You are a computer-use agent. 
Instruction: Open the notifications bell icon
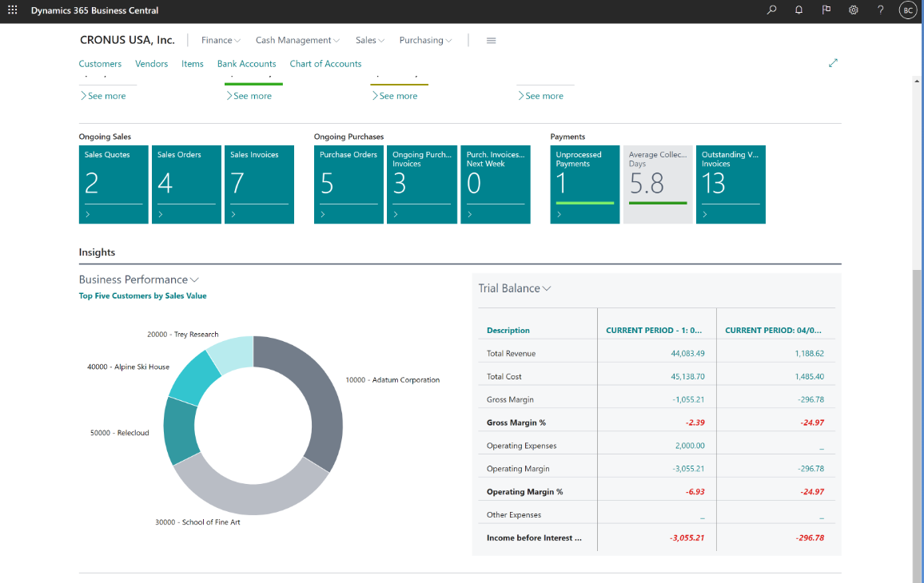(x=799, y=10)
